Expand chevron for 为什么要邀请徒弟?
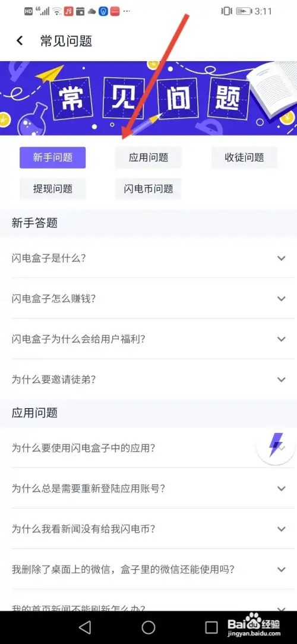Screen dimensions: 297x644 [x=281, y=380]
